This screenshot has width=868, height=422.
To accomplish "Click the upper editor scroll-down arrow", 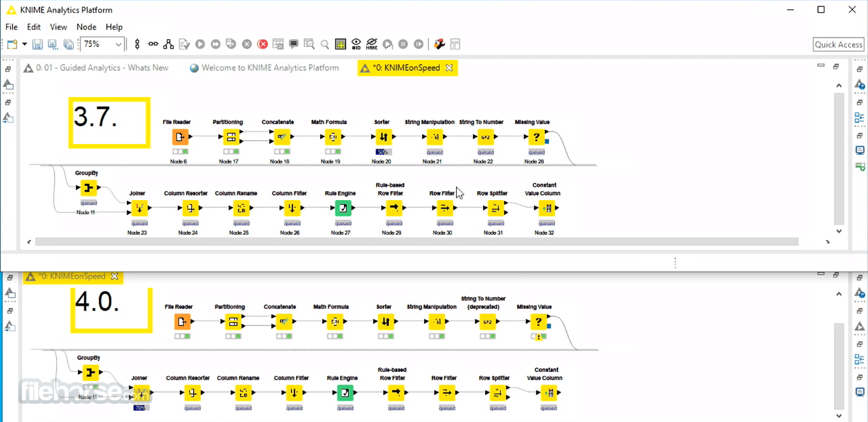I will [839, 231].
